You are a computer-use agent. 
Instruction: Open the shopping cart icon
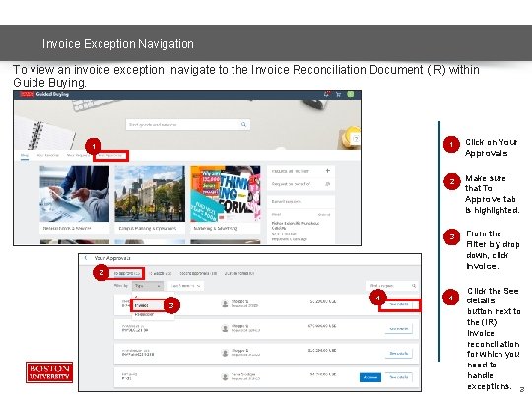click(338, 94)
